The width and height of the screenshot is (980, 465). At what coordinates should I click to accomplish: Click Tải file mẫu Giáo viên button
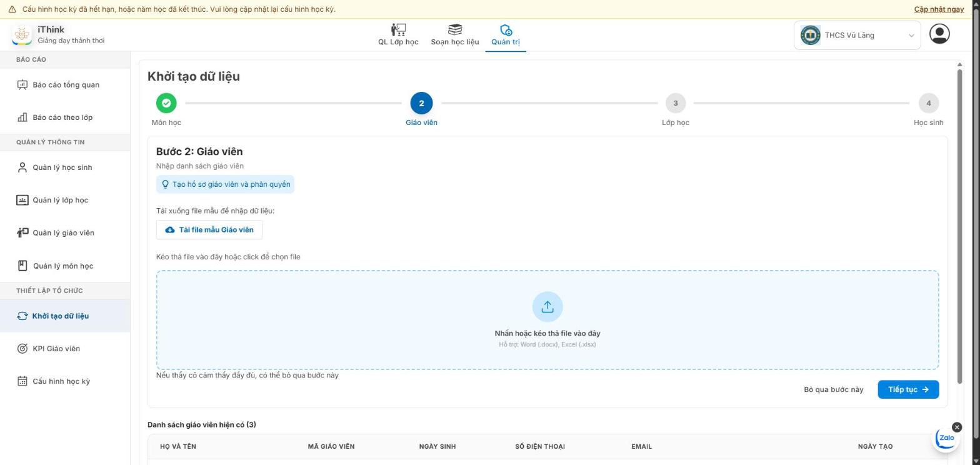click(209, 230)
